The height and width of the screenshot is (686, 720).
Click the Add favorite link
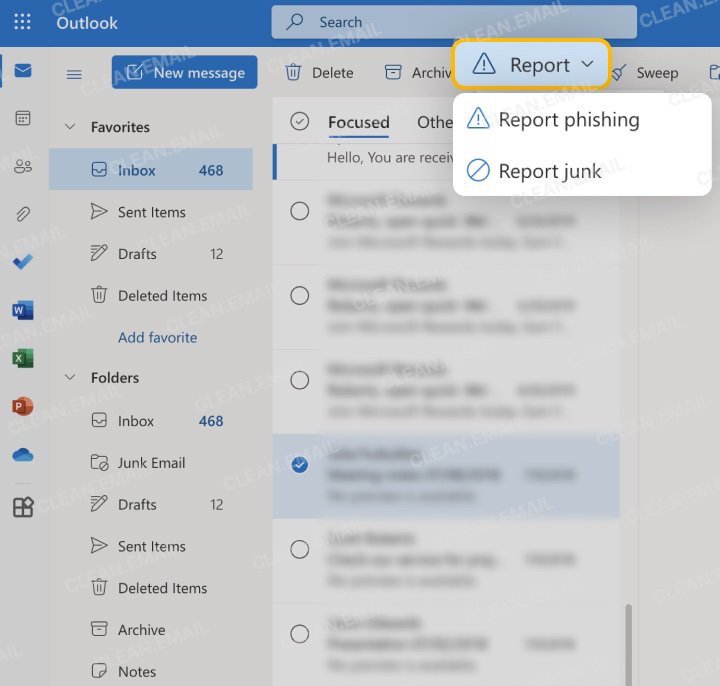157,338
